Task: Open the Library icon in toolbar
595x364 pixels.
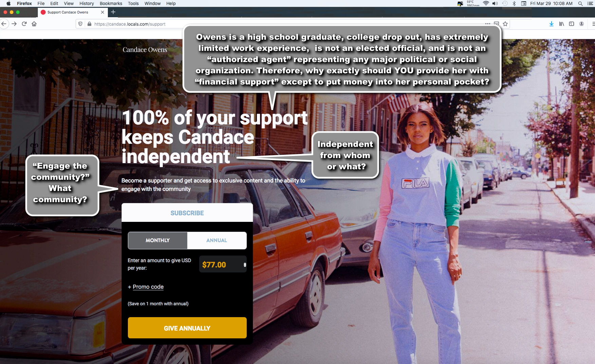Action: (x=561, y=24)
